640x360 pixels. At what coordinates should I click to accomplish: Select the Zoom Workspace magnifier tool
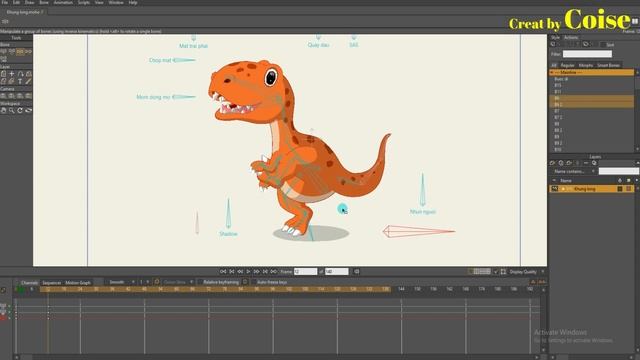(12, 111)
